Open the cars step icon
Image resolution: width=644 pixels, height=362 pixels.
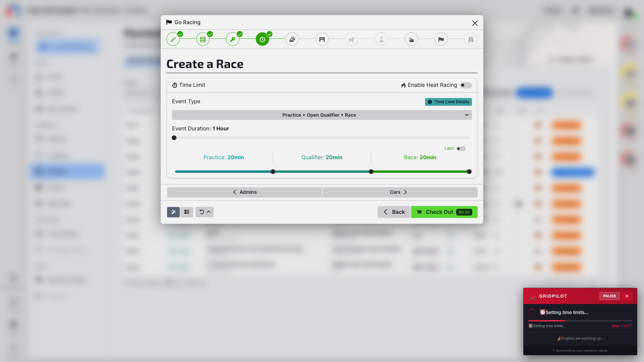[x=292, y=40]
